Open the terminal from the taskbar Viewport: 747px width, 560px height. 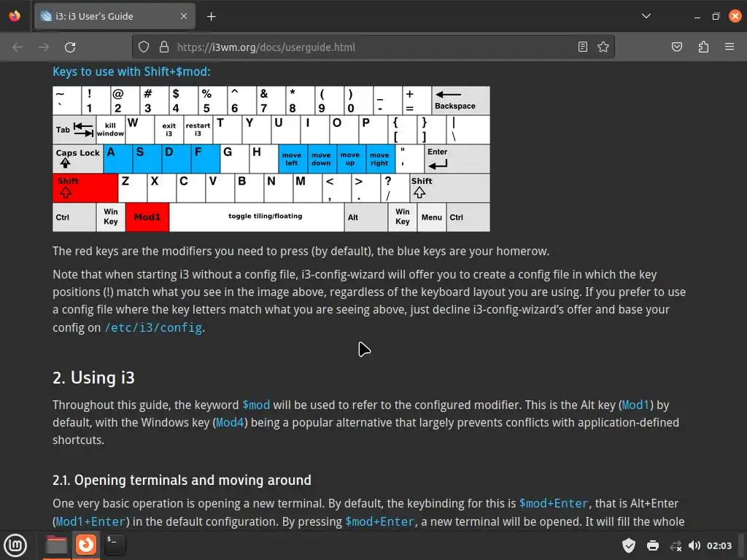click(x=115, y=545)
